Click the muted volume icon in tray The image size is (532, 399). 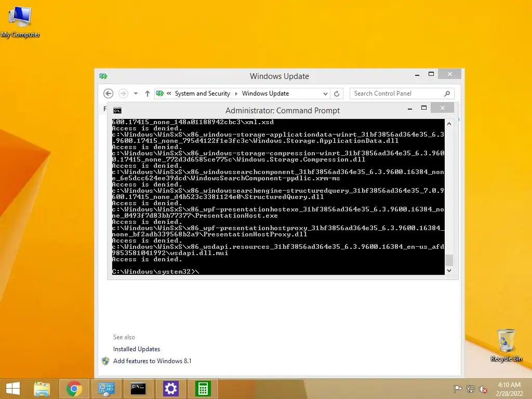(483, 389)
